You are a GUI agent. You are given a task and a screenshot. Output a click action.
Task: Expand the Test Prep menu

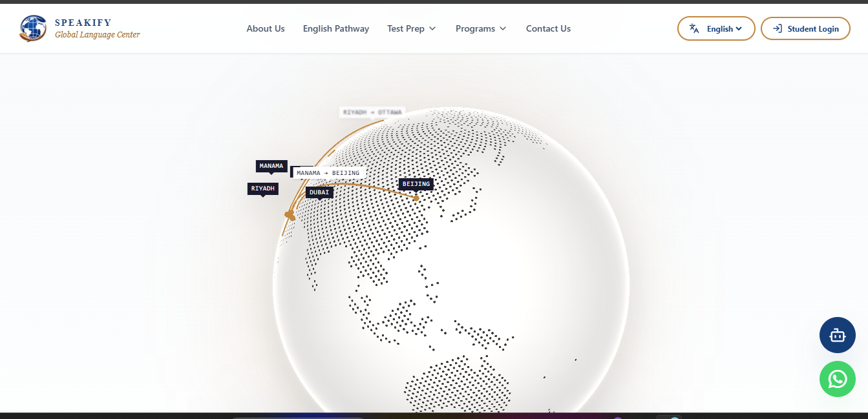(412, 28)
